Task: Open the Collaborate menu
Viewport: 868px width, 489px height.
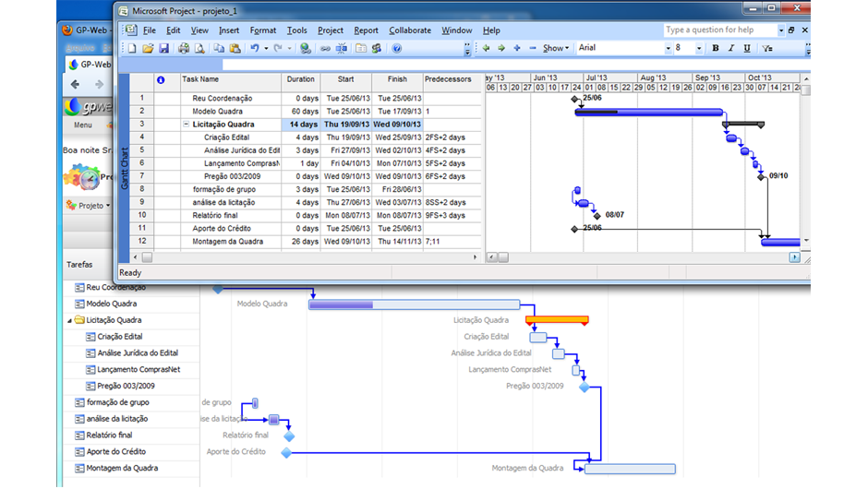Action: [410, 30]
